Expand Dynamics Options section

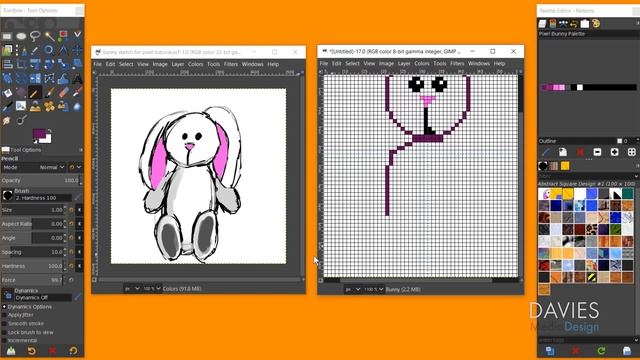click(x=4, y=307)
